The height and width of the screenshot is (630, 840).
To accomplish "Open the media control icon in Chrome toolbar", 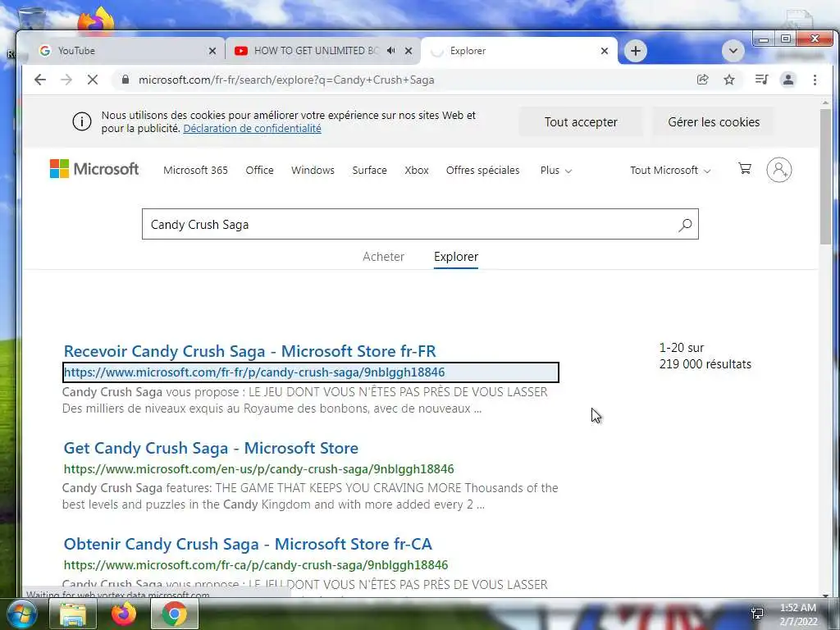I will (761, 80).
